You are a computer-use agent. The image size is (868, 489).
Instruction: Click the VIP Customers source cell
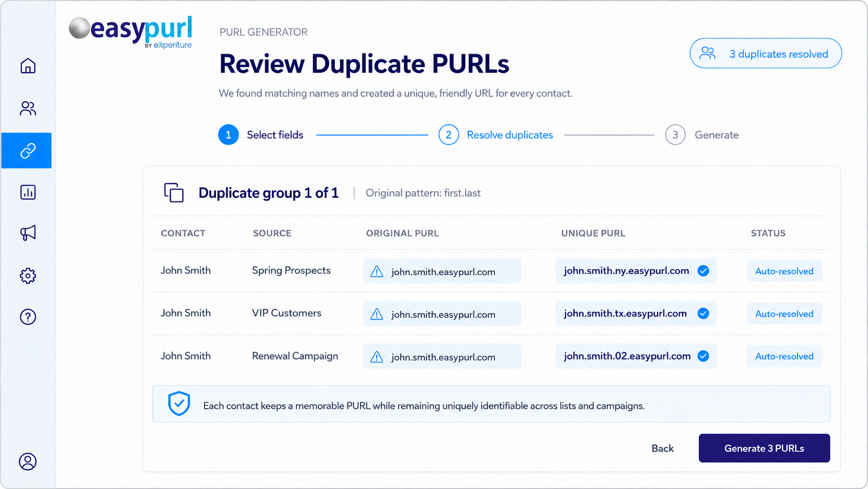pyautogui.click(x=287, y=313)
